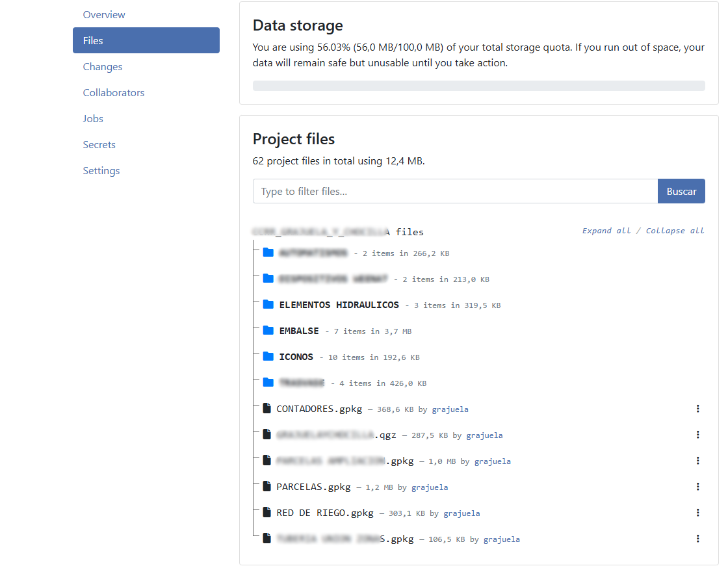Go to the Overview section
This screenshot has height=566, width=728.
click(146, 14)
